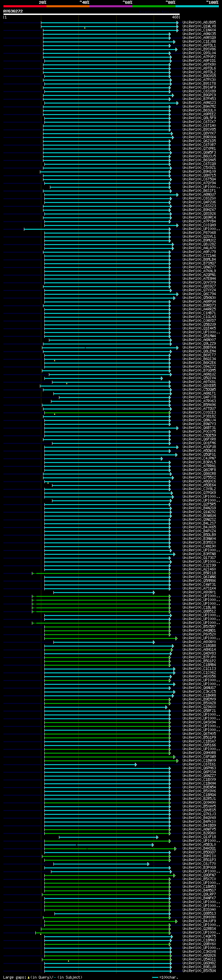Select the UniRef100_B9GVG5 label
The width and height of the screenshot is (222, 980).
[x=199, y=76]
